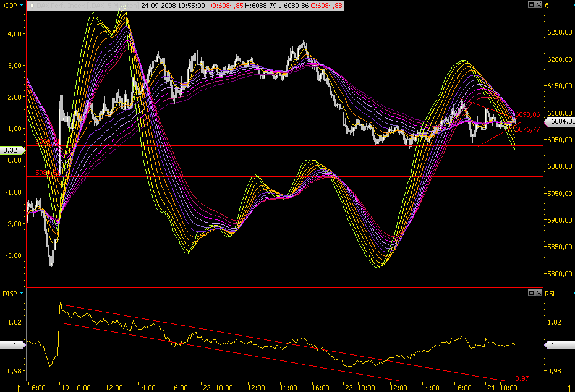Image resolution: width=575 pixels, height=392 pixels.
Task: Click the -3,00 label on COP axis
Action: point(13,255)
